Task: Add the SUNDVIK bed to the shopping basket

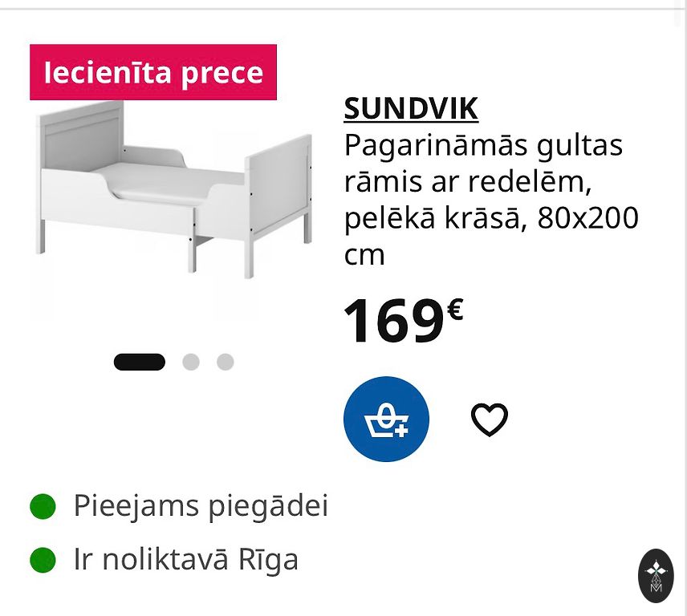Action: point(386,419)
